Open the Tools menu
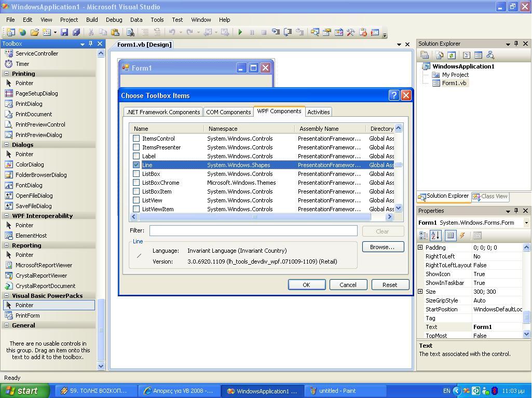 pyautogui.click(x=157, y=20)
